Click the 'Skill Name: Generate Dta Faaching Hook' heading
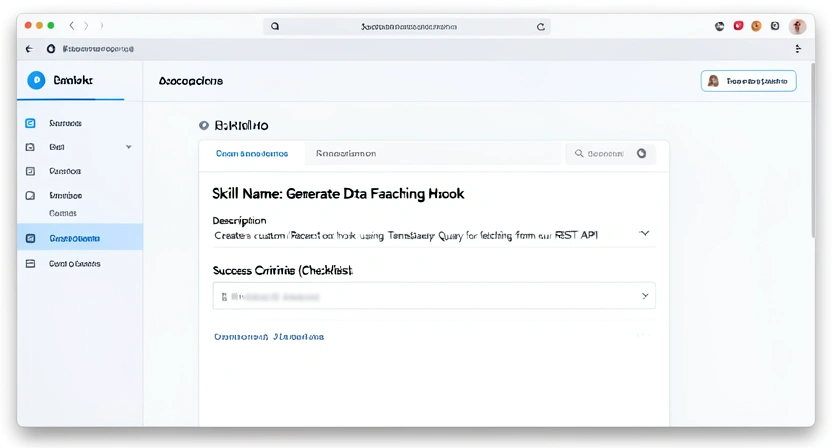Viewport: 832px width, 448px height. (338, 194)
